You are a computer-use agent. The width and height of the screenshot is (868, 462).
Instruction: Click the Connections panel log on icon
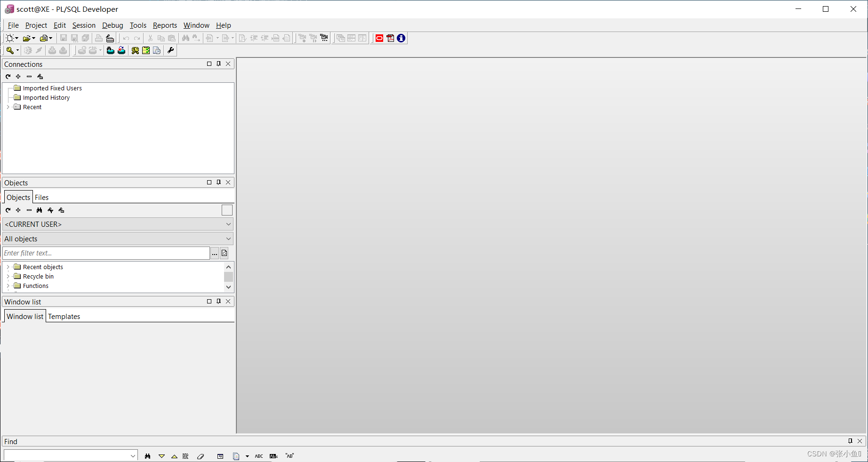pos(40,76)
